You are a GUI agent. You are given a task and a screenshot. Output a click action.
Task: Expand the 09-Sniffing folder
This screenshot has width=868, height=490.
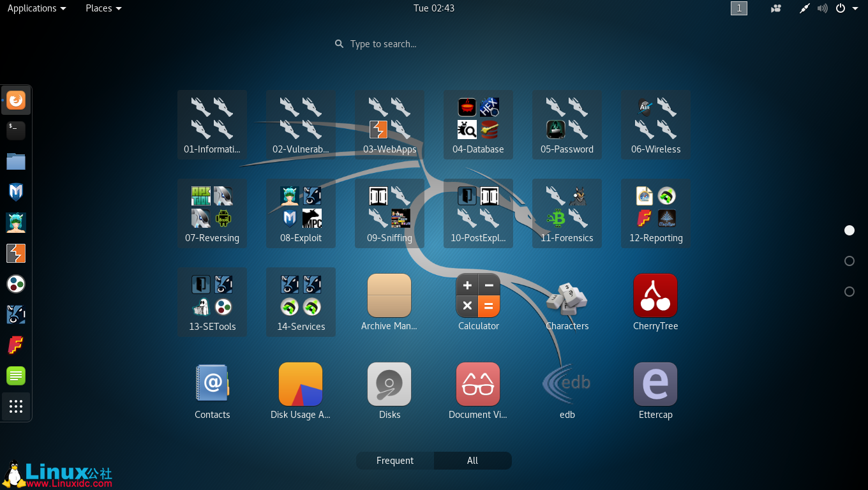(389, 213)
